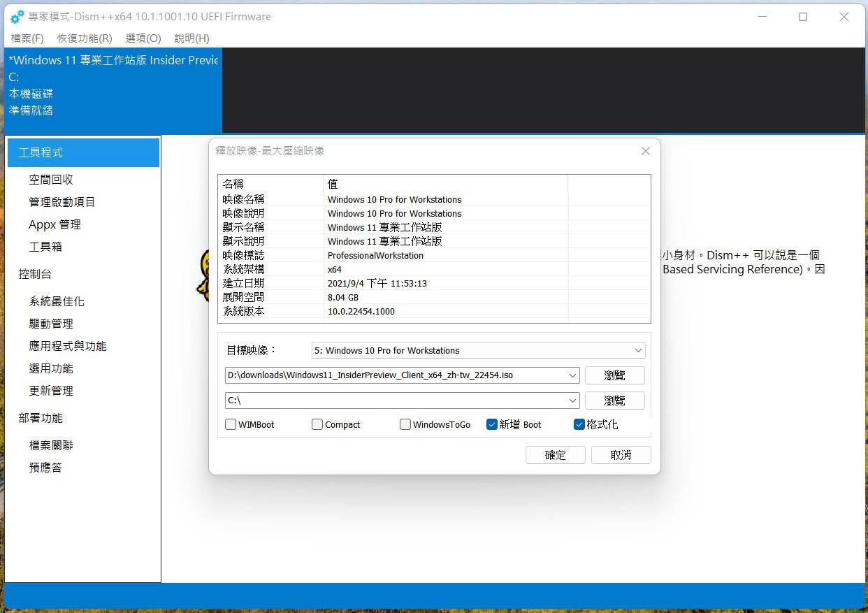Select 控制台 section in the sidebar
The image size is (868, 613).
point(35,274)
